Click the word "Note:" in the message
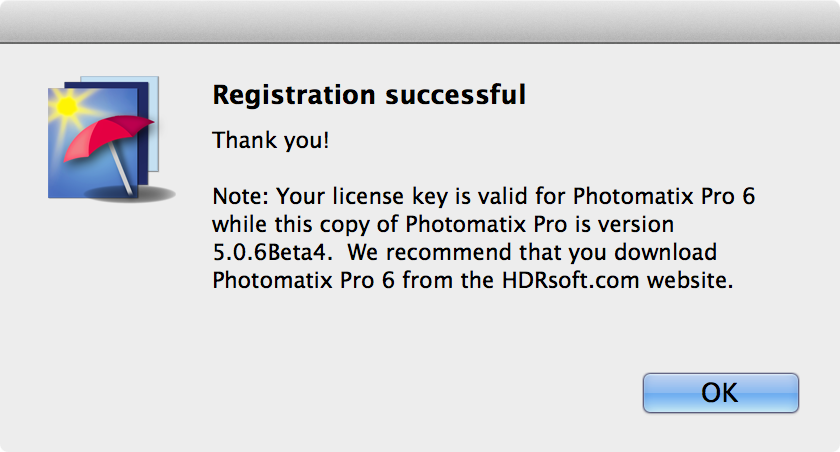The width and height of the screenshot is (840, 452). (x=241, y=196)
